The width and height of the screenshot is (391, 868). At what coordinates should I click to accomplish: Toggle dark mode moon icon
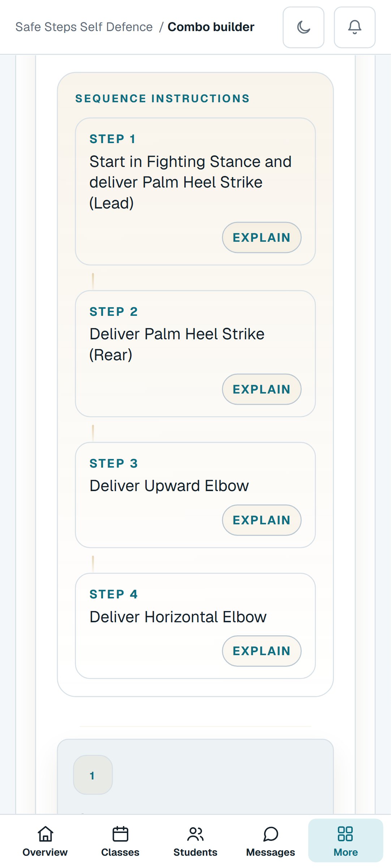[x=304, y=27]
